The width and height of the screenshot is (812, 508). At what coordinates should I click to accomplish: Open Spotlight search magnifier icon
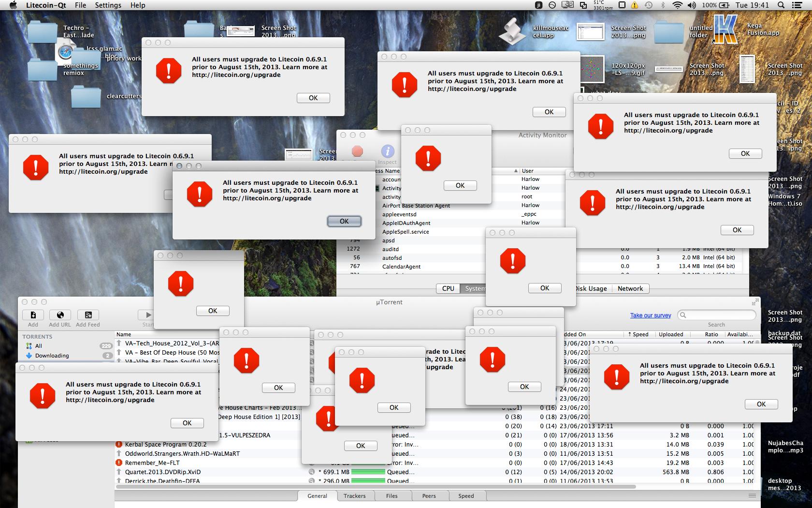point(781,5)
